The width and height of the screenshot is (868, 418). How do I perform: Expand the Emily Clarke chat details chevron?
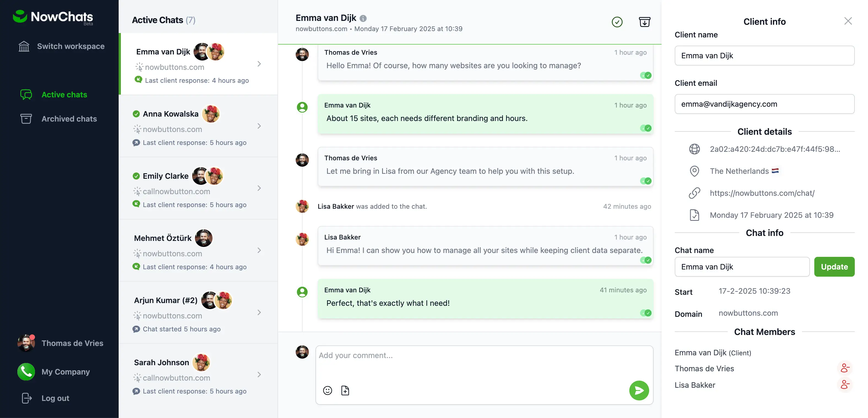(259, 188)
